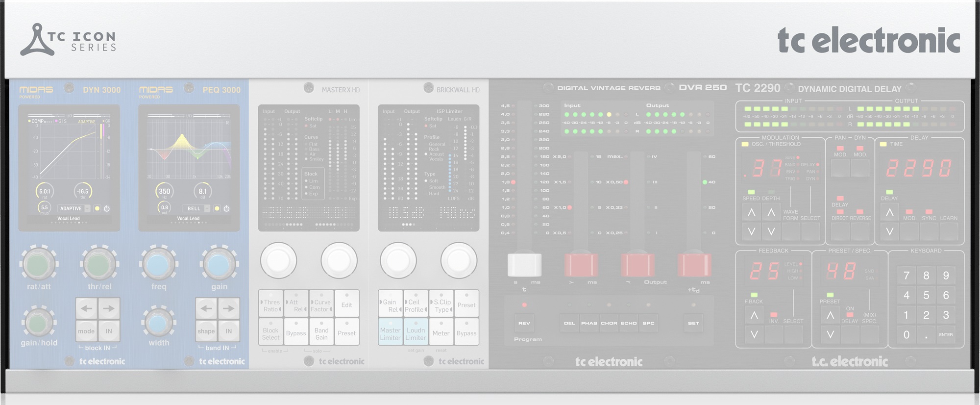This screenshot has height=405, width=980.
Task: Toggle Bypass on the Brickwall HD
Action: click(x=466, y=332)
